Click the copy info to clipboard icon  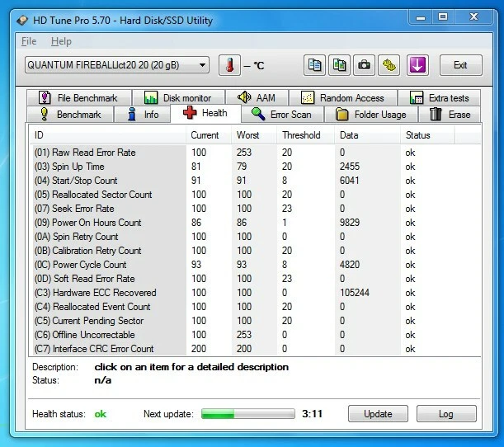point(314,65)
